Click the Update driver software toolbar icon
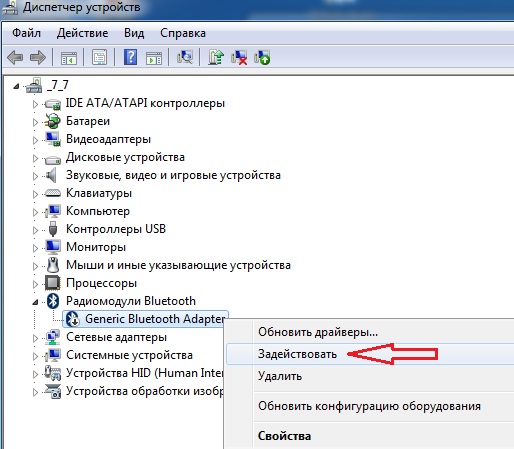 click(216, 57)
